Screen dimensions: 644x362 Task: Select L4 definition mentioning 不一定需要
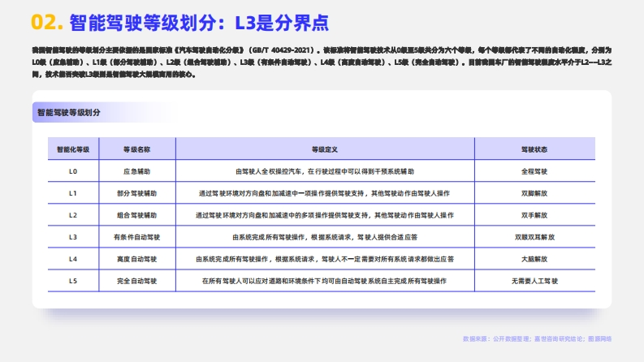click(325, 259)
